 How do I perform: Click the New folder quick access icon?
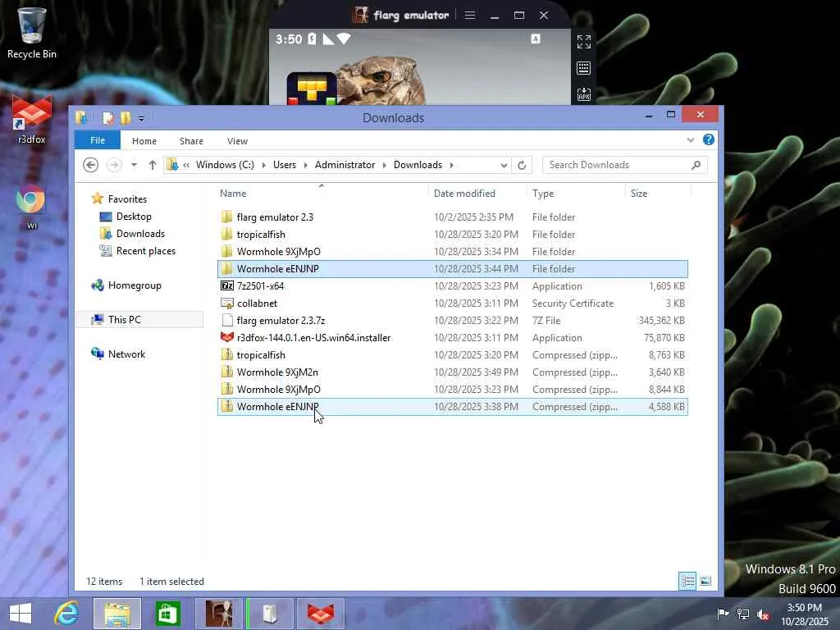coord(126,118)
